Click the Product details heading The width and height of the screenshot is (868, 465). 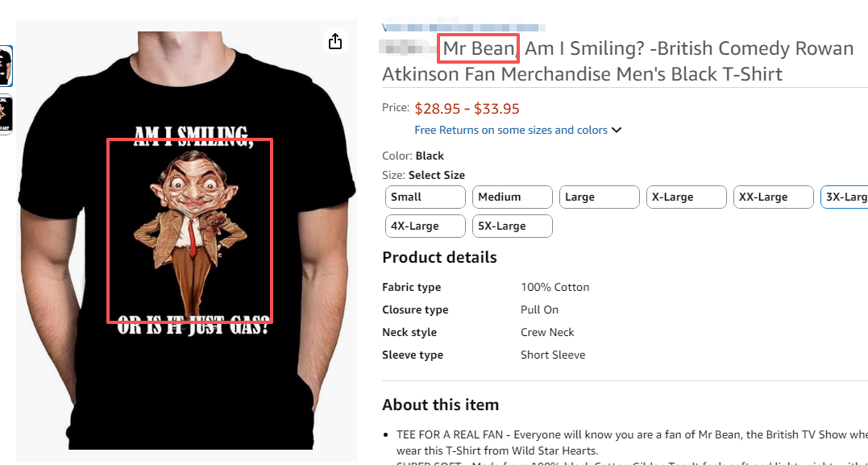(x=439, y=258)
